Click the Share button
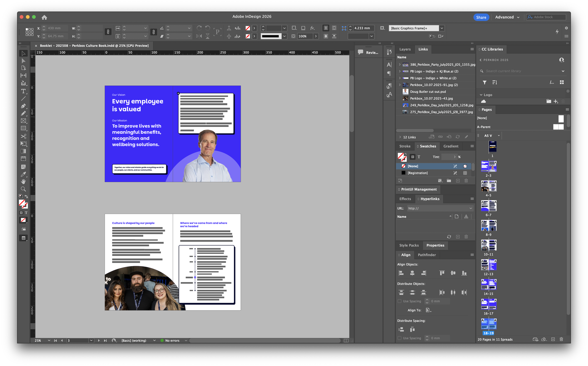The height and width of the screenshot is (366, 588). (481, 17)
